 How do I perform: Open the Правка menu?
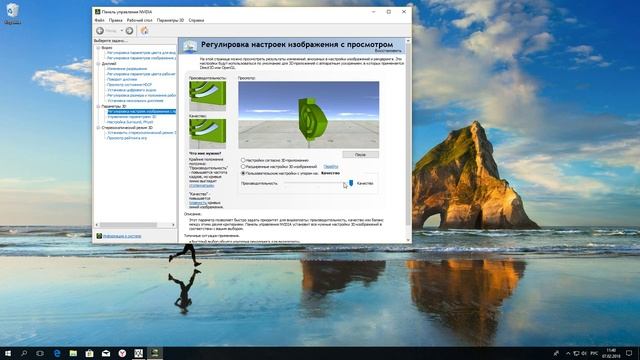tap(116, 20)
